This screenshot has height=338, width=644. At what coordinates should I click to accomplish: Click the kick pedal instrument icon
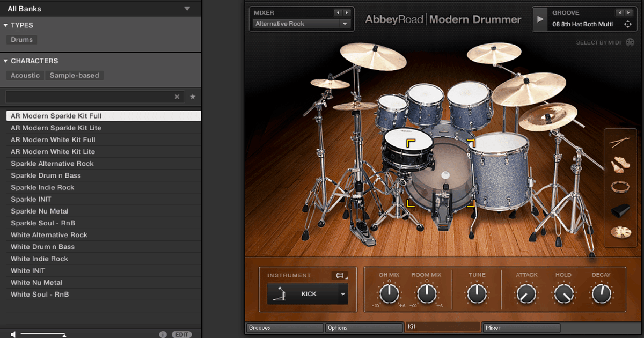tap(280, 294)
